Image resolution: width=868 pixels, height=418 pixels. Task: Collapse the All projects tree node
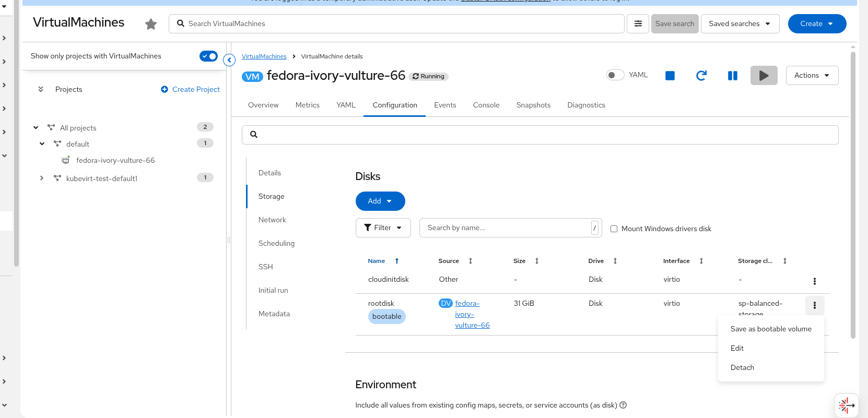[x=36, y=128]
